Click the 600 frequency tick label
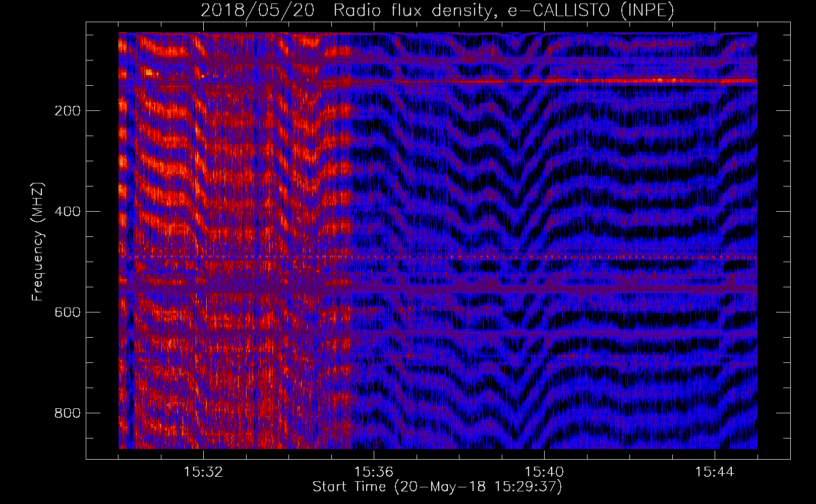816x504 pixels. point(68,312)
